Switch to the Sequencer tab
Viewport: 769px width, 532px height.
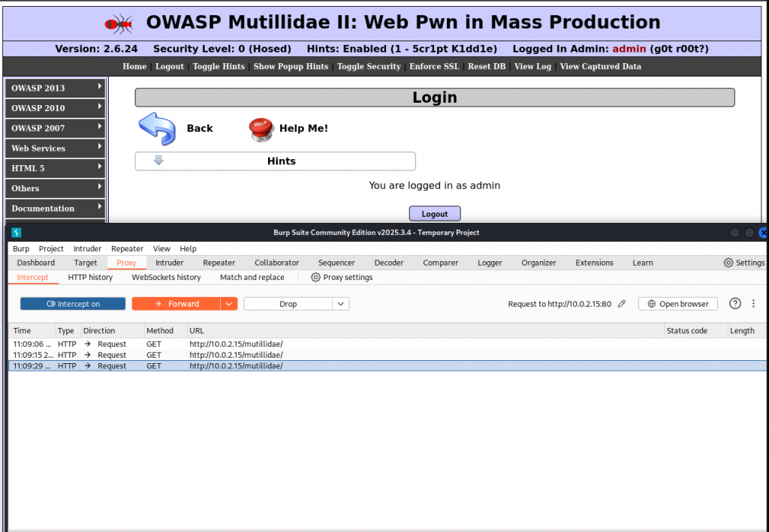point(336,263)
